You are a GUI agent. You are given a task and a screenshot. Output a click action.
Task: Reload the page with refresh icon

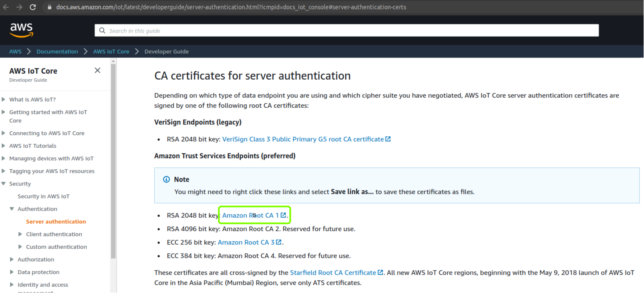tap(33, 7)
